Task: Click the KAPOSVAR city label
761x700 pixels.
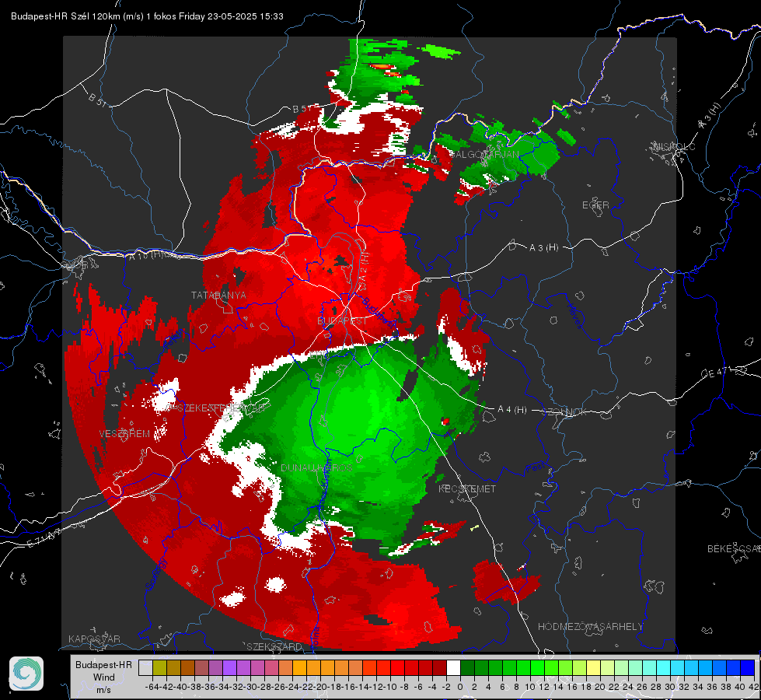Action: click(94, 639)
